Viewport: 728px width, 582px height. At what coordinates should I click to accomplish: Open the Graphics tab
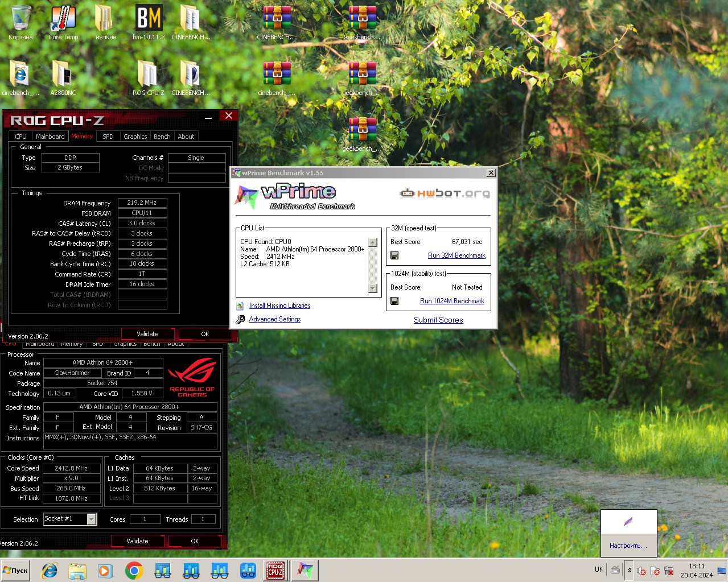pos(135,137)
